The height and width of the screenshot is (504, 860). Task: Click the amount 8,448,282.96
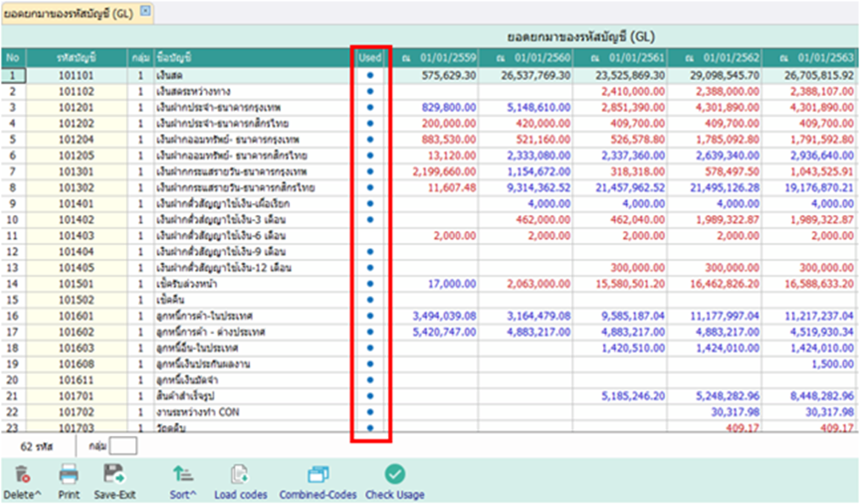822,396
